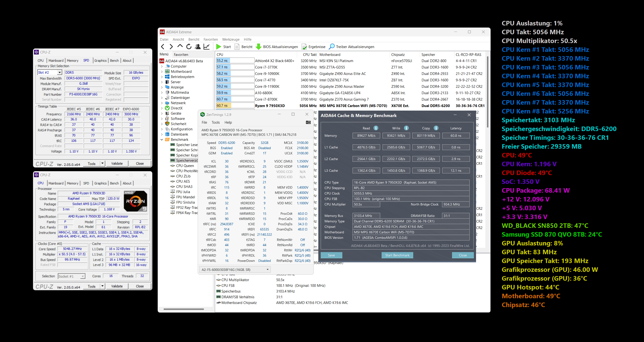Click the Copy info icon in benchmark
Image resolution: width=644 pixels, height=342 pixels.
[x=436, y=128]
